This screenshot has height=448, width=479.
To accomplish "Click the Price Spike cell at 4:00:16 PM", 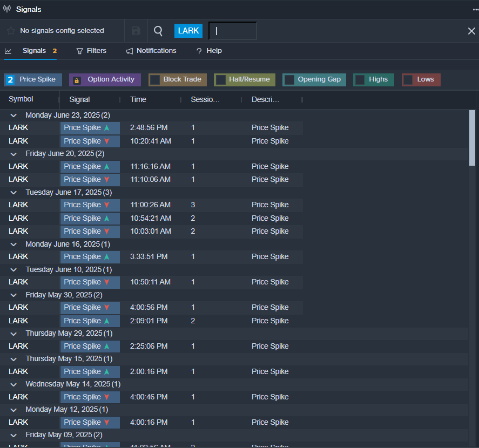I will pyautogui.click(x=90, y=422).
